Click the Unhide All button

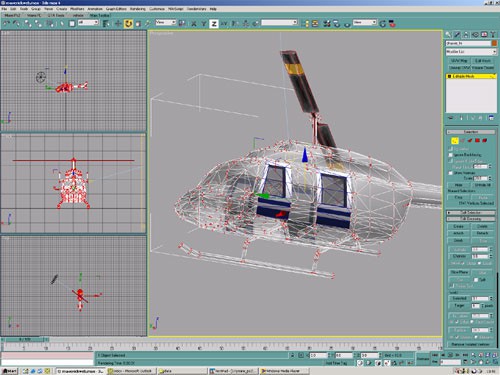click(x=482, y=185)
